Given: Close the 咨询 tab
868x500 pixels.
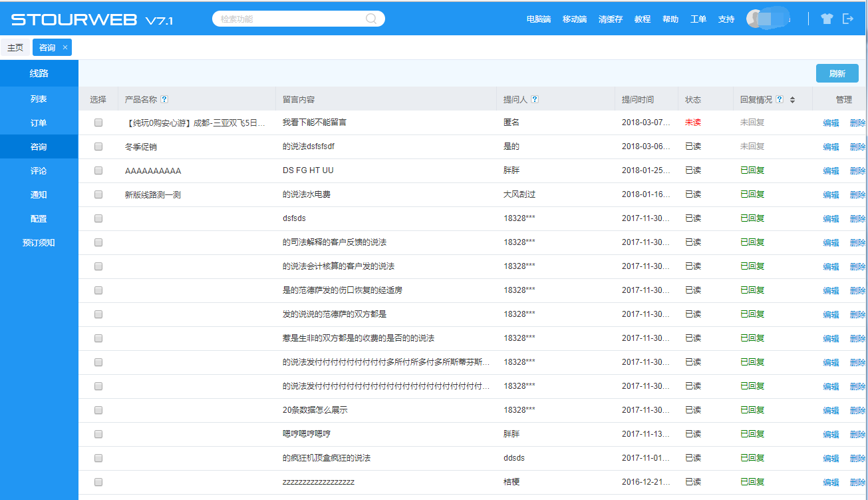Looking at the screenshot, I should pos(65,47).
